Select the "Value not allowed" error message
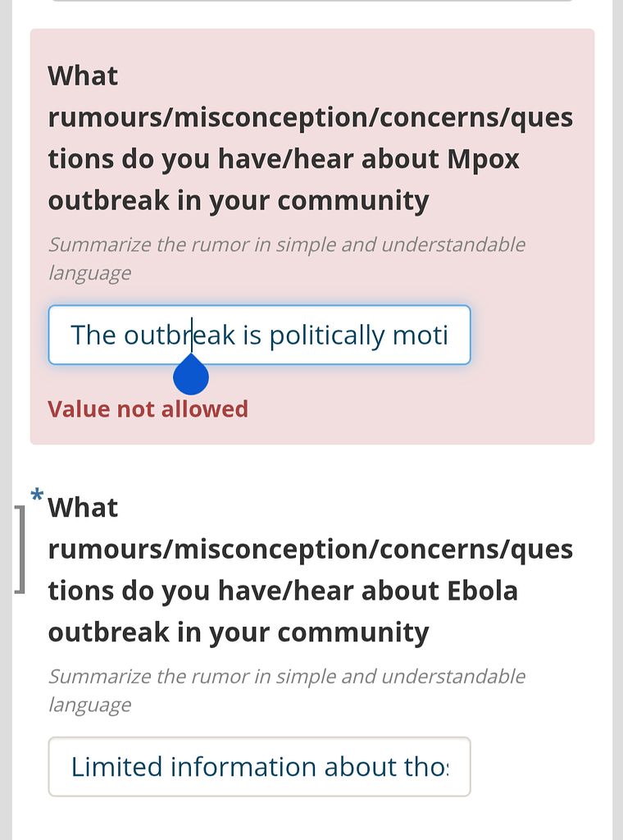The height and width of the screenshot is (840, 623). click(148, 409)
